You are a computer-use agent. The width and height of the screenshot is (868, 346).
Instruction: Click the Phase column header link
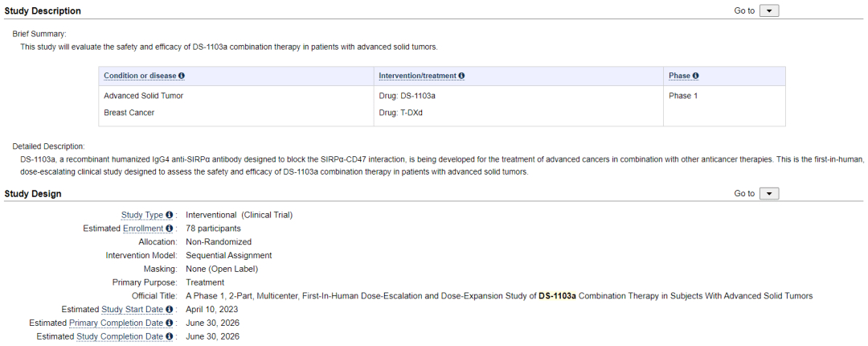pos(679,76)
